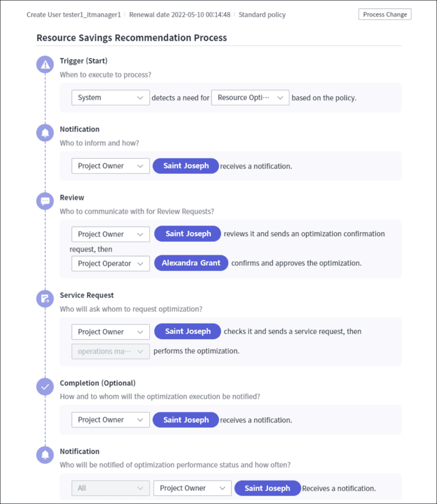Click Saint Joseph tag in Completion section
Screen dimensions: 437x504
[x=186, y=420]
